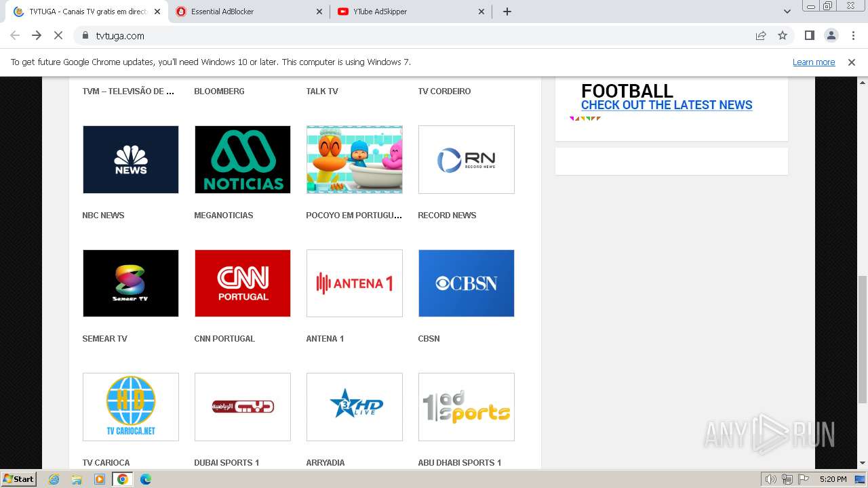Open the TV Carioca.net logo tile

[131, 407]
